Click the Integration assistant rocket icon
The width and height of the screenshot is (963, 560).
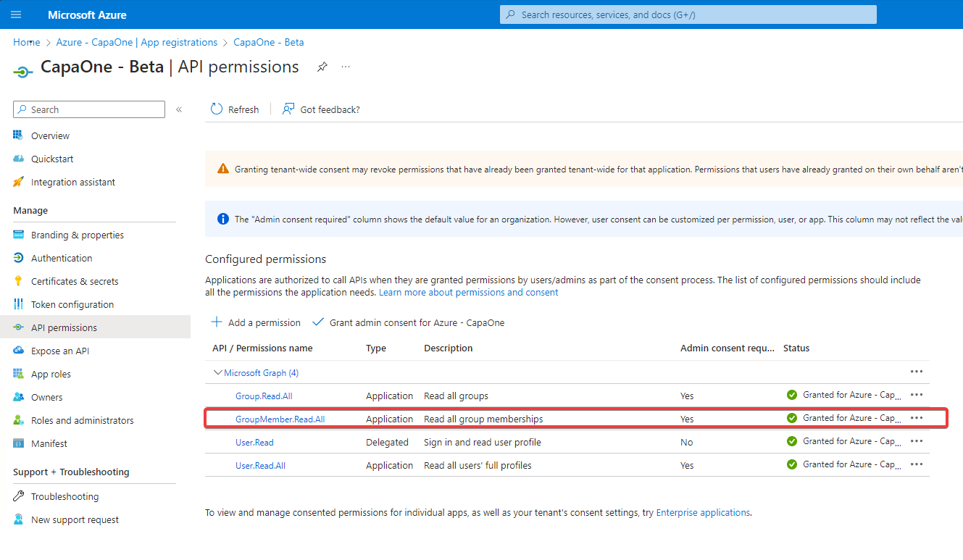click(x=18, y=182)
